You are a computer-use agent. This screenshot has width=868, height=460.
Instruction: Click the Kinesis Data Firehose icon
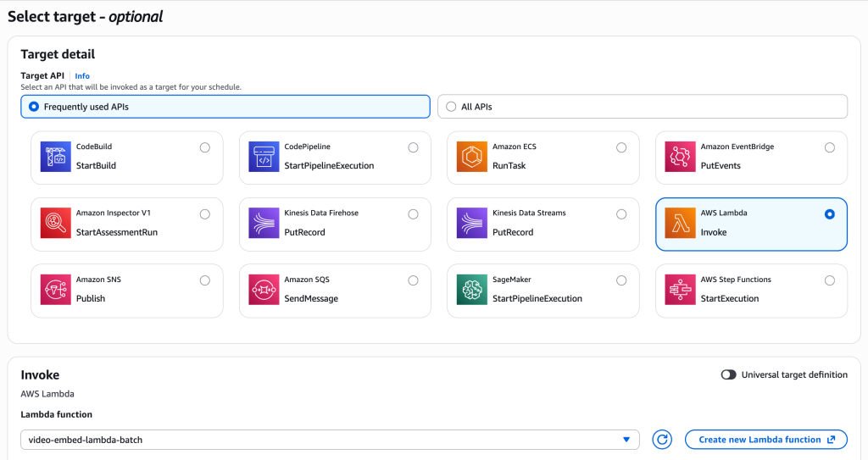264,223
